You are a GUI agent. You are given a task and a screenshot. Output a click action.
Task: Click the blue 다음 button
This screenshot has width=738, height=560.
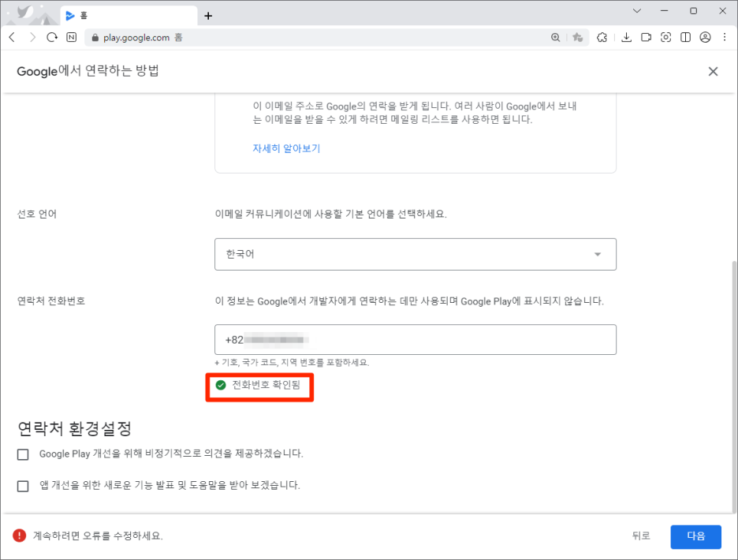tap(695, 536)
